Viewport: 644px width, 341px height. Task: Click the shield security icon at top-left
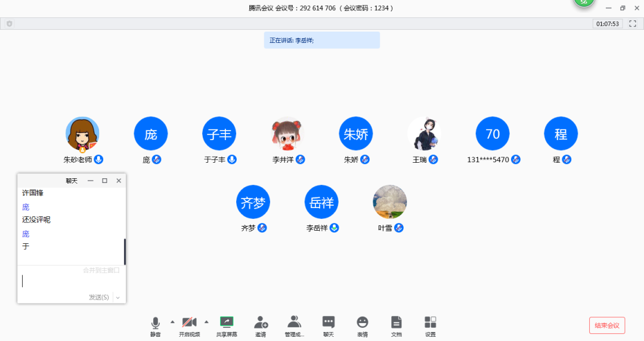coord(10,24)
